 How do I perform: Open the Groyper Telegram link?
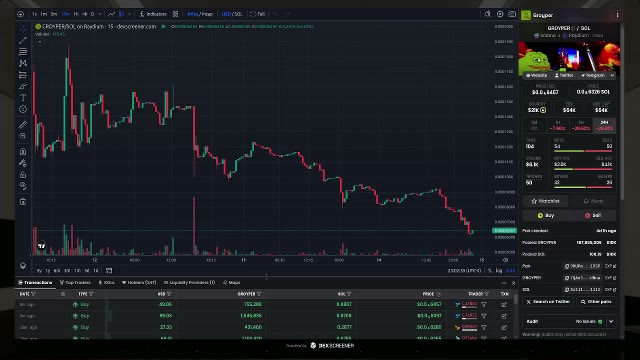(x=593, y=76)
